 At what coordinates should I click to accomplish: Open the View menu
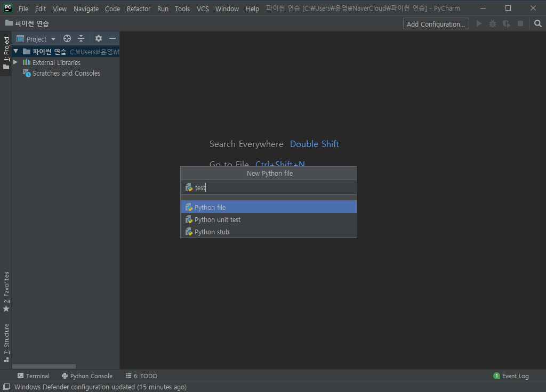coord(60,9)
